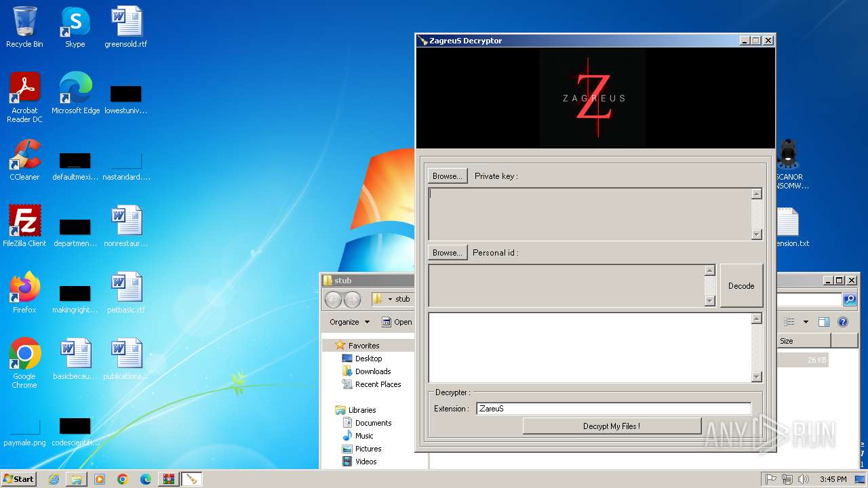868x488 pixels.
Task: Click the network icon in system tray
Action: (787, 479)
